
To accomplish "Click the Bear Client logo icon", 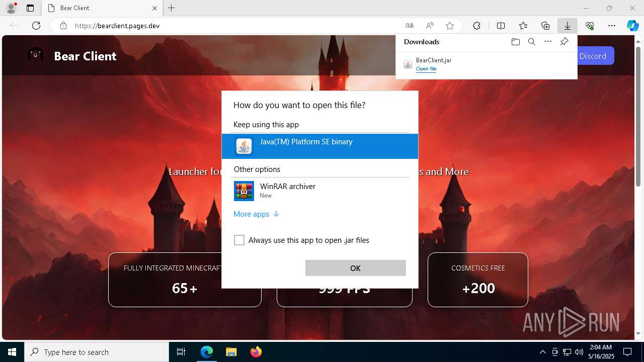I will [x=35, y=55].
